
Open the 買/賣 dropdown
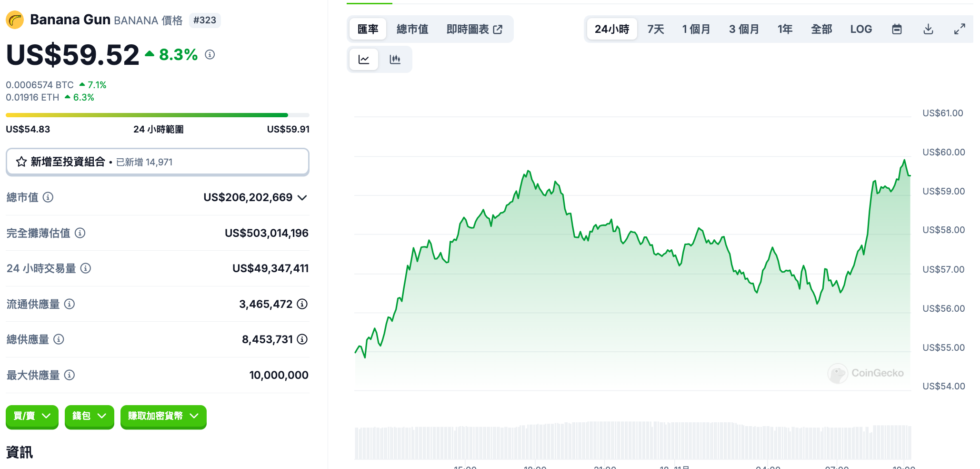[32, 416]
